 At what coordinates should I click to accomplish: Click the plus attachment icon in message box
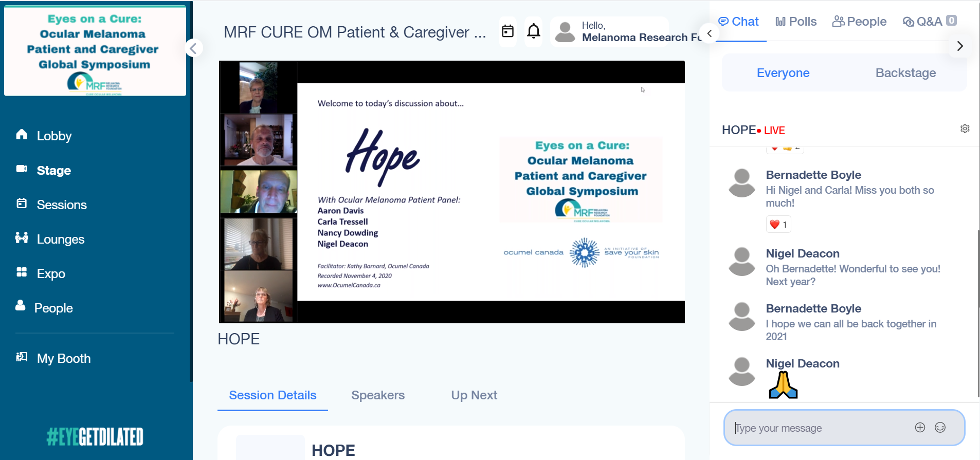coord(920,428)
